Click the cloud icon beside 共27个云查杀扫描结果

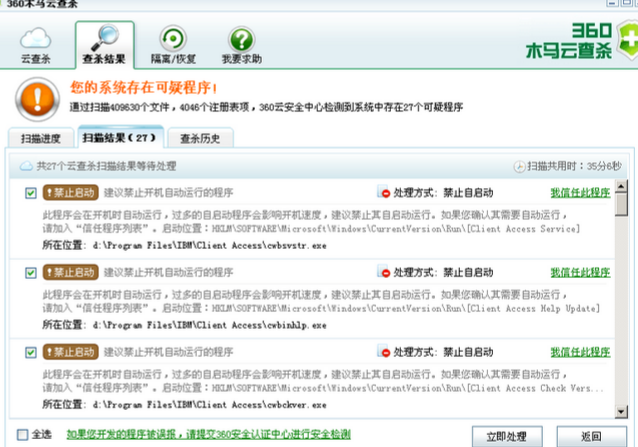pyautogui.click(x=26, y=166)
